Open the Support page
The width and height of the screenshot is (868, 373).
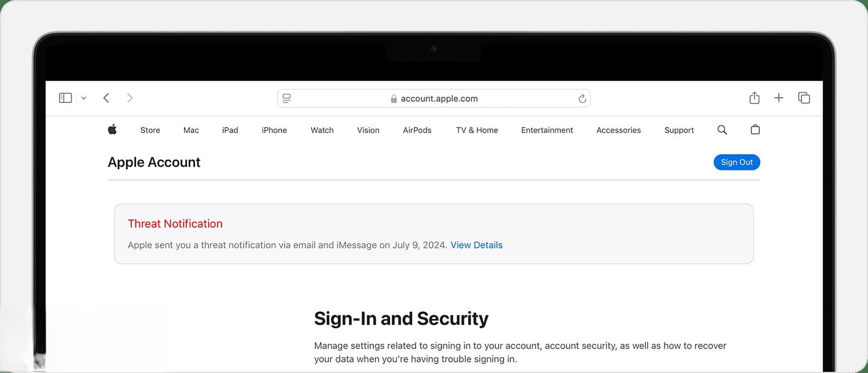(679, 130)
